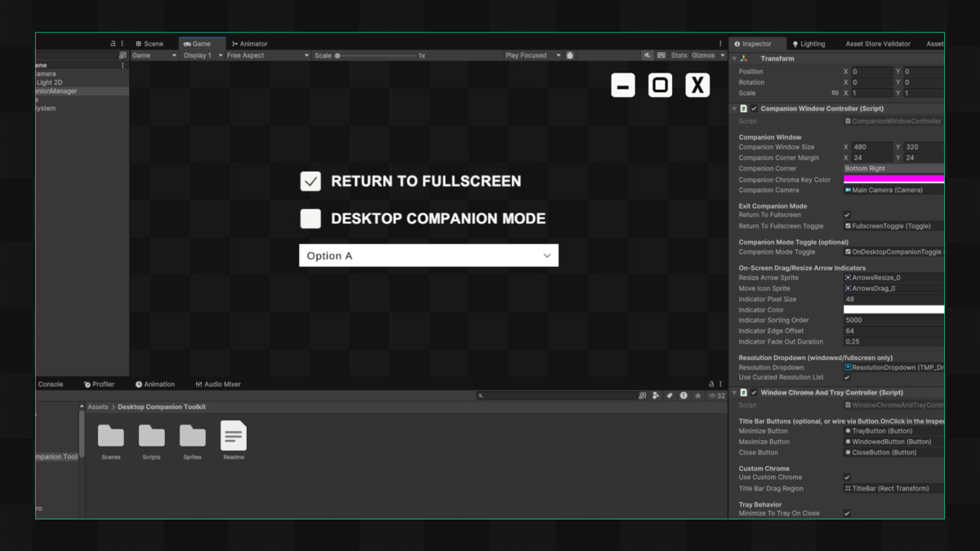
Task: Open the Display 1 dropdown
Action: pyautogui.click(x=203, y=56)
